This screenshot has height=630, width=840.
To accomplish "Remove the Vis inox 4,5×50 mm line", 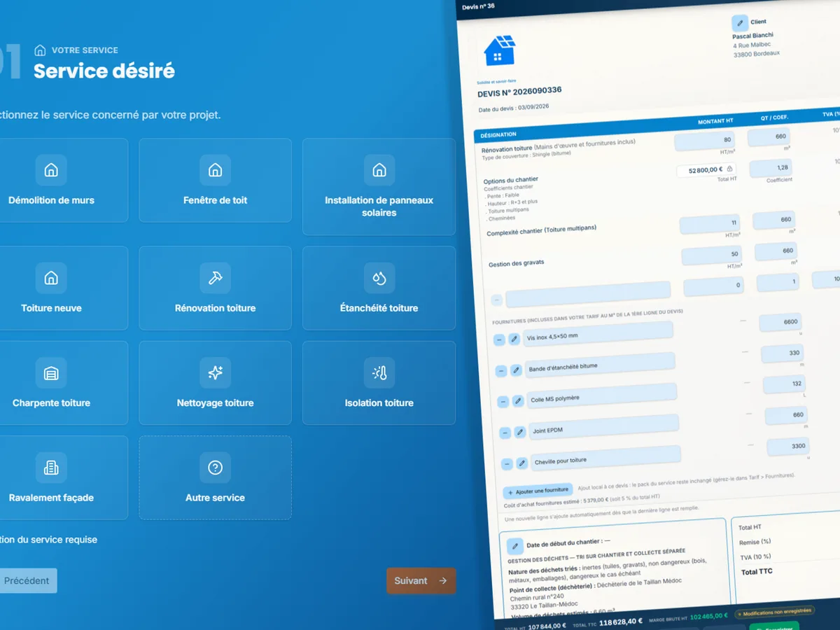I will point(499,340).
